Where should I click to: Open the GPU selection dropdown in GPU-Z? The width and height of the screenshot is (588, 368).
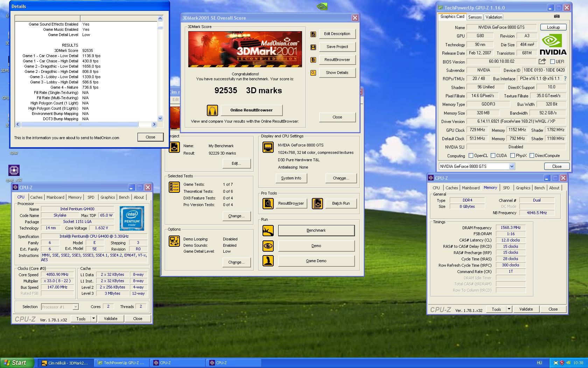pos(512,166)
